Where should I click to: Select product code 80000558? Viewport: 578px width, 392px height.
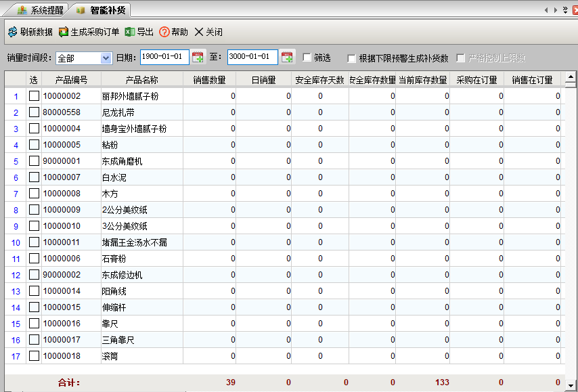pyautogui.click(x=62, y=112)
